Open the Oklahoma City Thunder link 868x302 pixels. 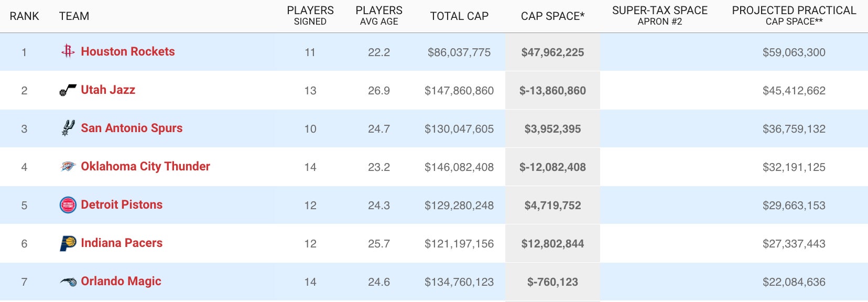[145, 166]
